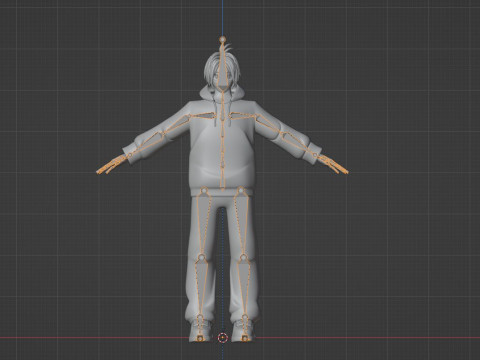Select the wrist joint on the viewer's left
This screenshot has width=480, height=360.
pos(130,155)
